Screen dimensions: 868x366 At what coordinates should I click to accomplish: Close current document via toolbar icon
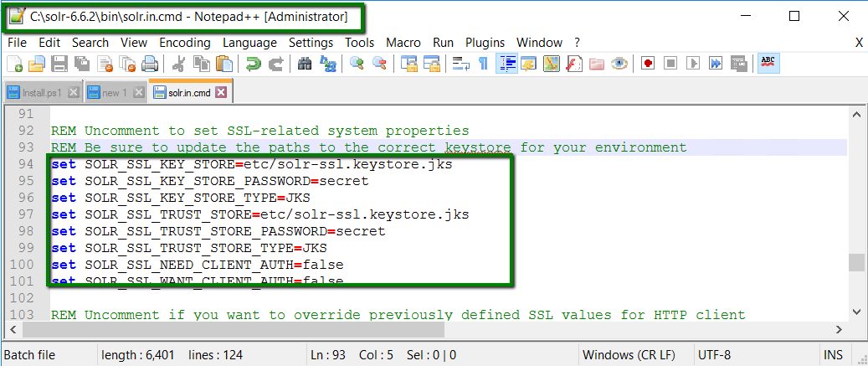tap(105, 64)
